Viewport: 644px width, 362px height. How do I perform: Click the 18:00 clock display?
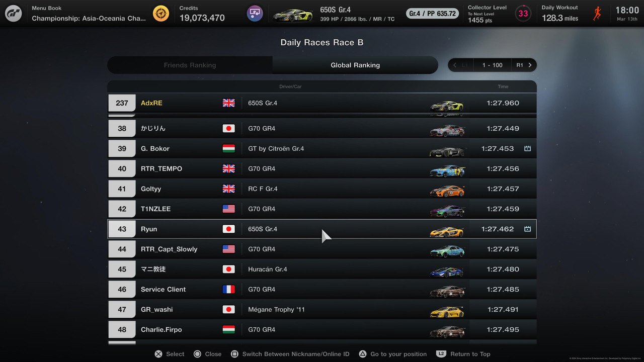tap(627, 10)
